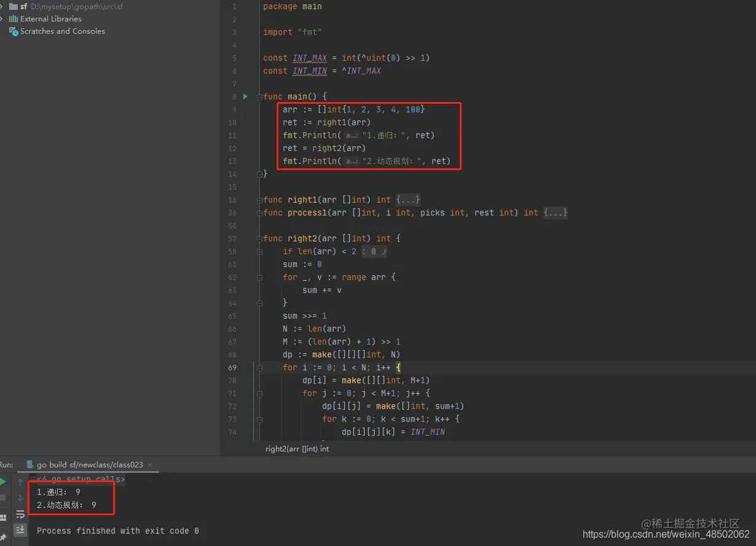Screen dimensions: 756x546
Task: Click 'dp := make([][][]int, N)' line
Action: tap(342, 354)
